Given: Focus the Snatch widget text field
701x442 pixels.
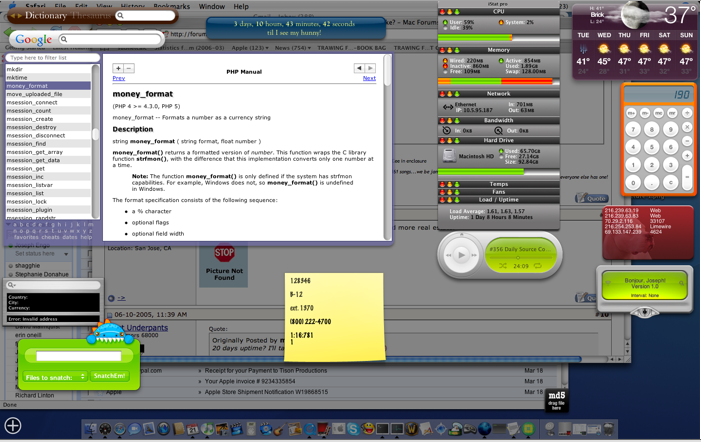Looking at the screenshot, I should coord(79,356).
